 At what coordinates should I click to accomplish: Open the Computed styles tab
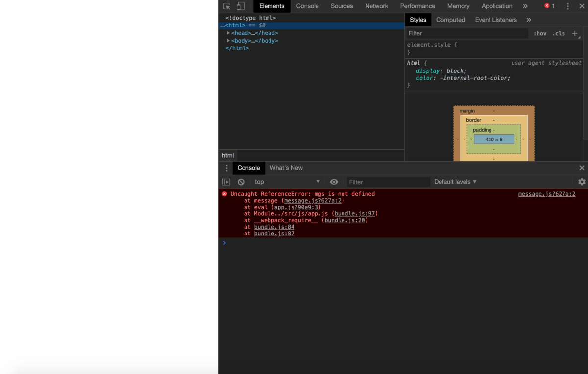click(x=450, y=20)
